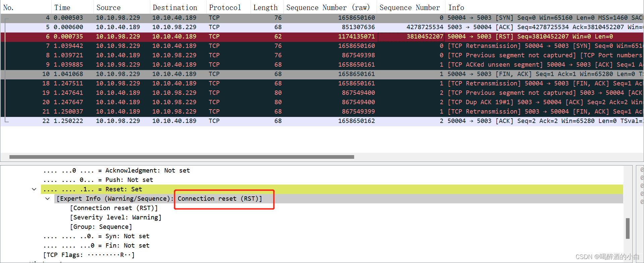Select the Fin: Not set line
The width and height of the screenshot is (644, 263).
(96, 246)
